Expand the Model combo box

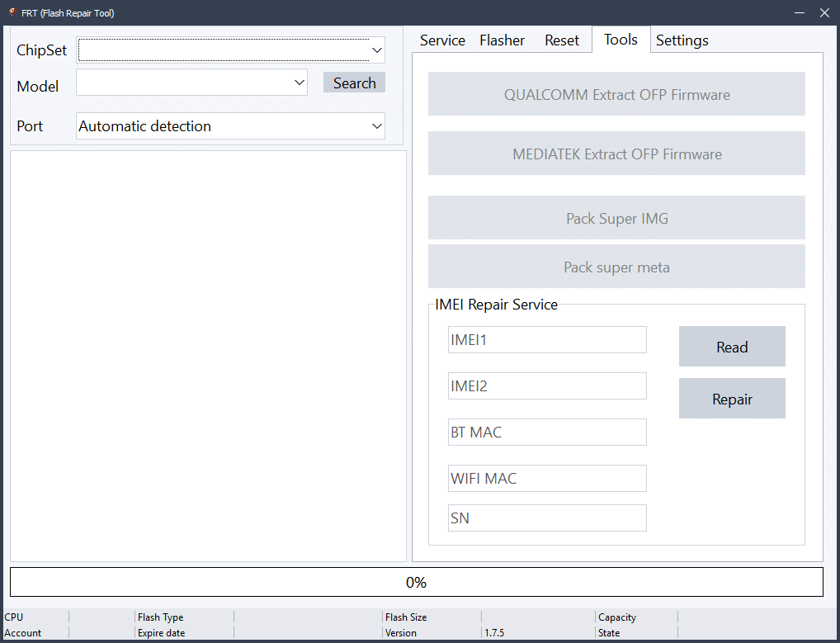coord(191,83)
